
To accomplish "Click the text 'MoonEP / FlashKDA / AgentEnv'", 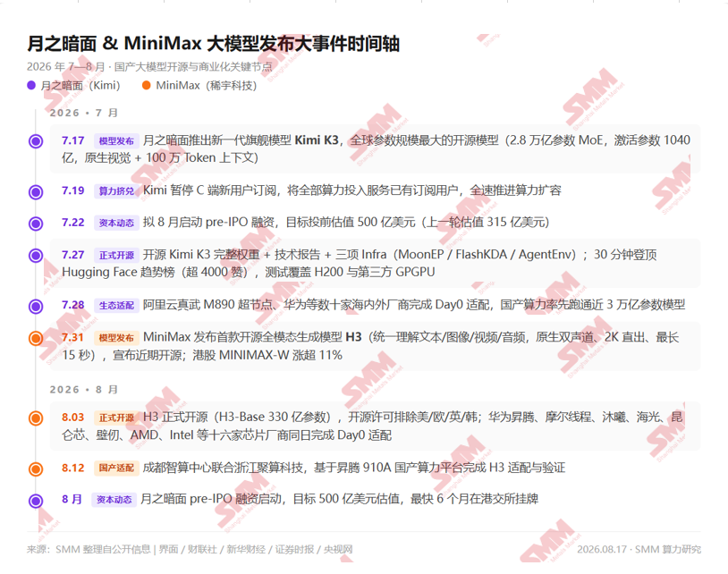I will coord(487,254).
